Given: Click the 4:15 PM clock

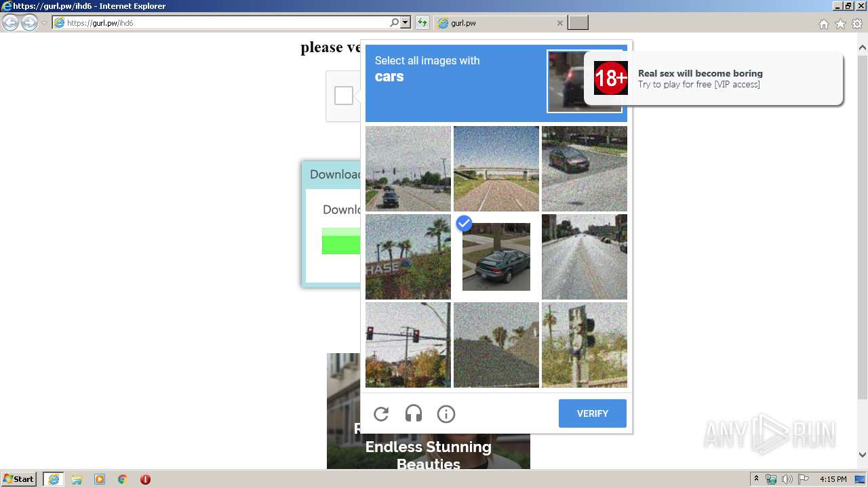Looking at the screenshot, I should coord(833,479).
